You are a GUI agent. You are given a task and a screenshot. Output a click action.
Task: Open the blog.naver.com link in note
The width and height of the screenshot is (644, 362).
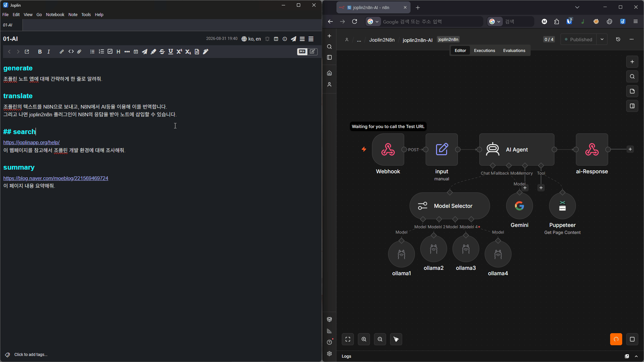click(56, 178)
